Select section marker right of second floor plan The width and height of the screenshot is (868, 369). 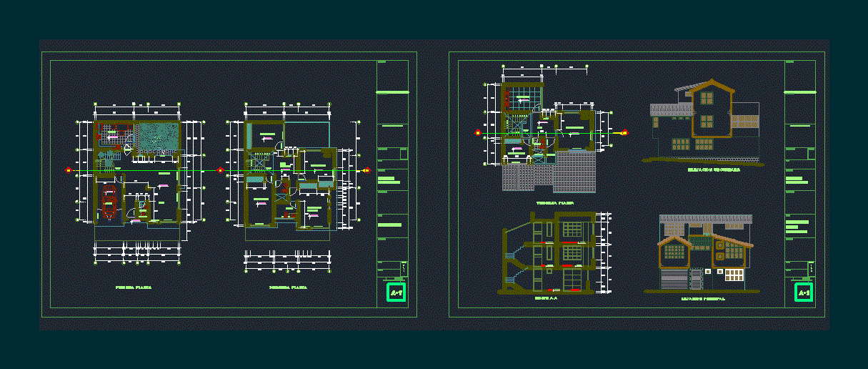coord(366,170)
